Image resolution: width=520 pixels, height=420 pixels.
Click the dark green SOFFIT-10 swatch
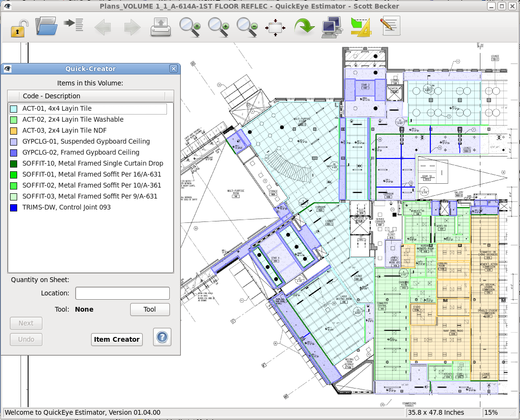tap(14, 164)
